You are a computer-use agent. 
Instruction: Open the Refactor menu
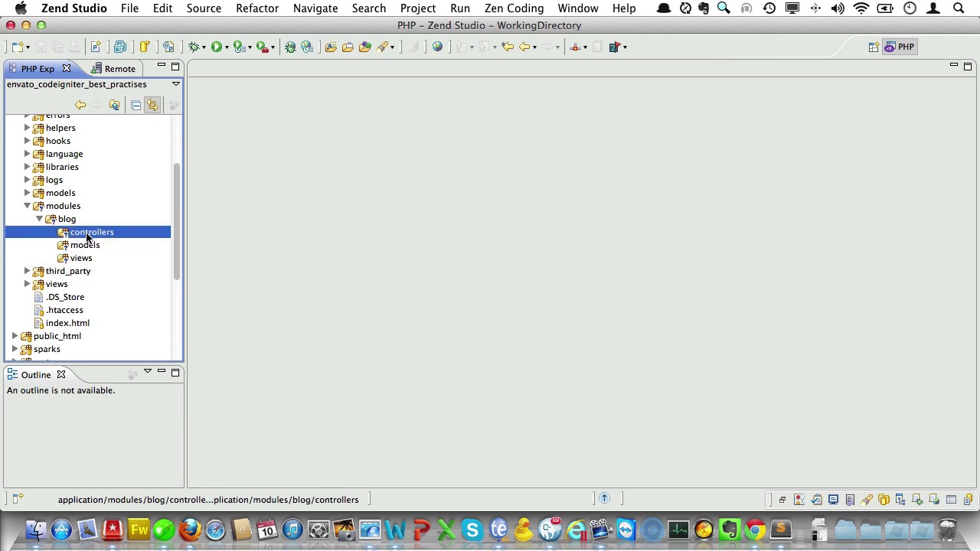click(257, 8)
